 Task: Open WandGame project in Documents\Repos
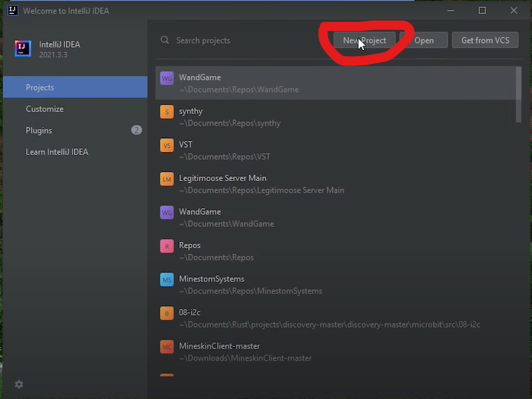click(x=335, y=83)
